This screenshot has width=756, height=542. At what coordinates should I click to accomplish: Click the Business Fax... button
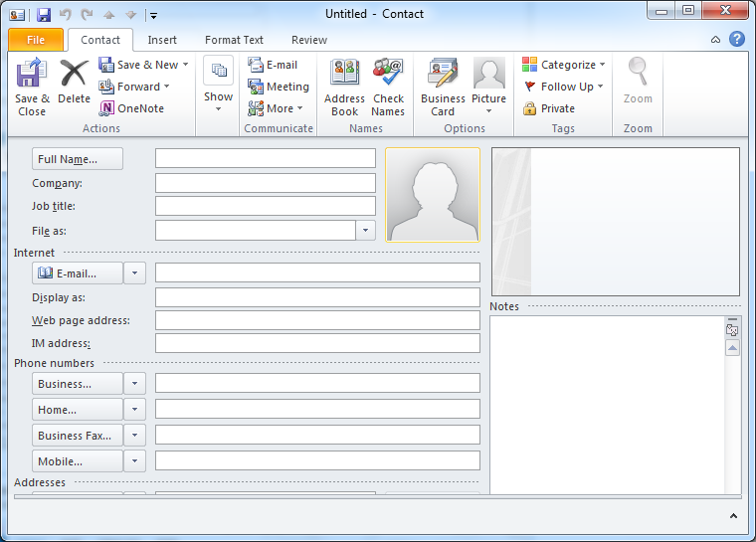(x=78, y=436)
